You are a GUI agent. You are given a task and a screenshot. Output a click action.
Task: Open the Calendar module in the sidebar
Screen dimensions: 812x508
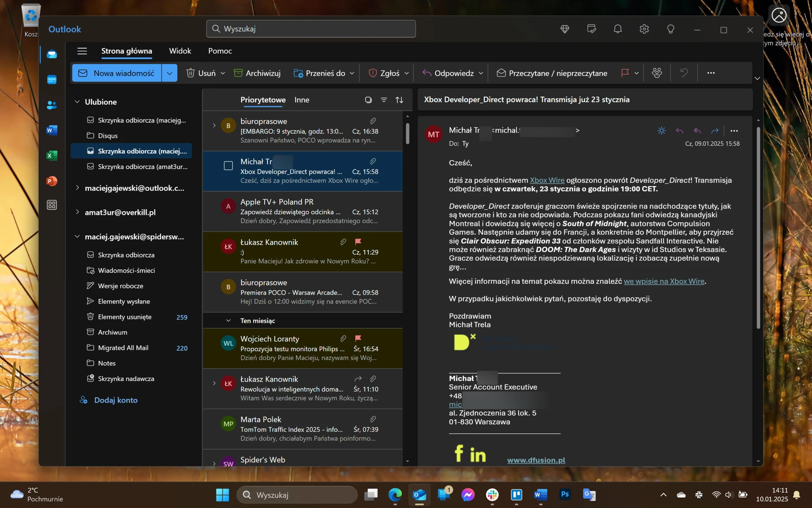[52, 80]
